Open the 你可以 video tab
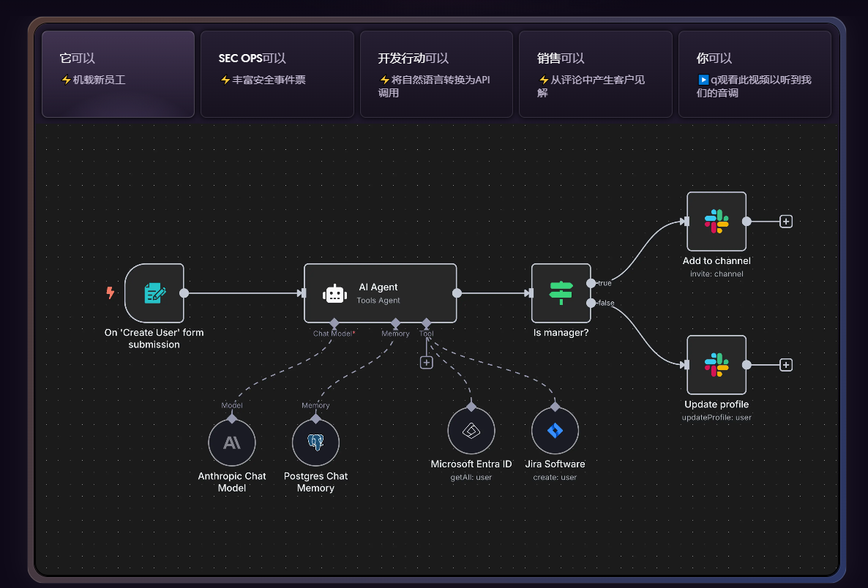 coord(755,74)
